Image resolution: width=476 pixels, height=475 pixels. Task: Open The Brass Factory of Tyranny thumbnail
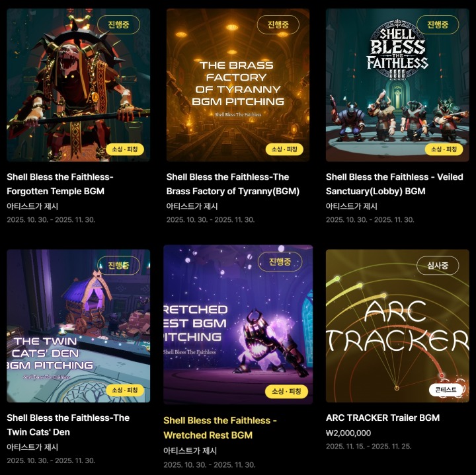click(x=238, y=85)
